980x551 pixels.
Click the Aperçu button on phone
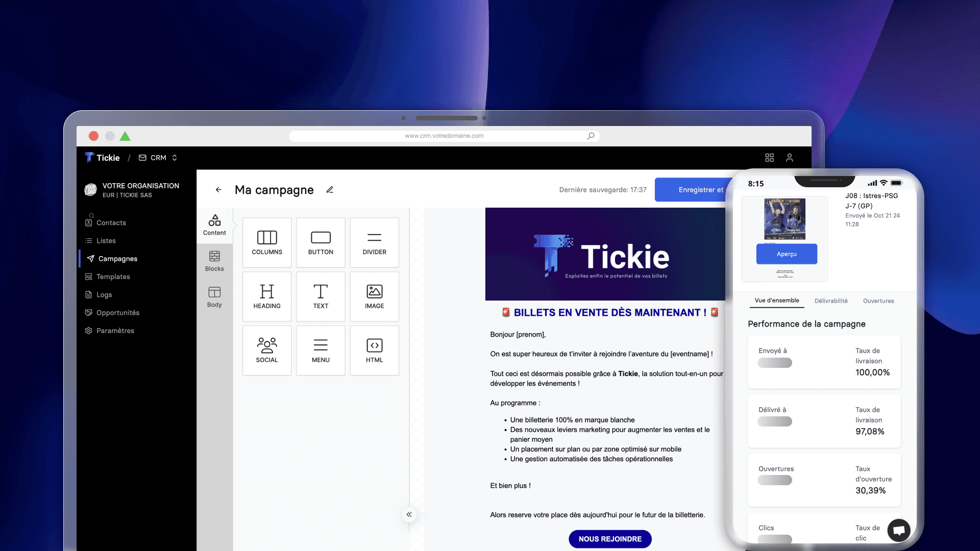tap(787, 254)
